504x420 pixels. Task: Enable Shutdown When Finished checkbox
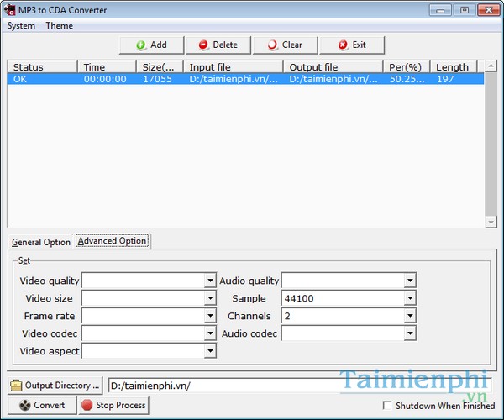[387, 405]
